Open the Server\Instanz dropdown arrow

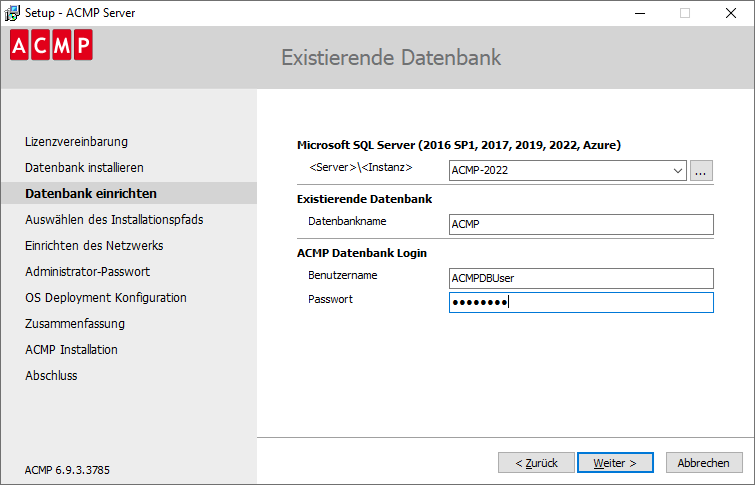click(677, 170)
